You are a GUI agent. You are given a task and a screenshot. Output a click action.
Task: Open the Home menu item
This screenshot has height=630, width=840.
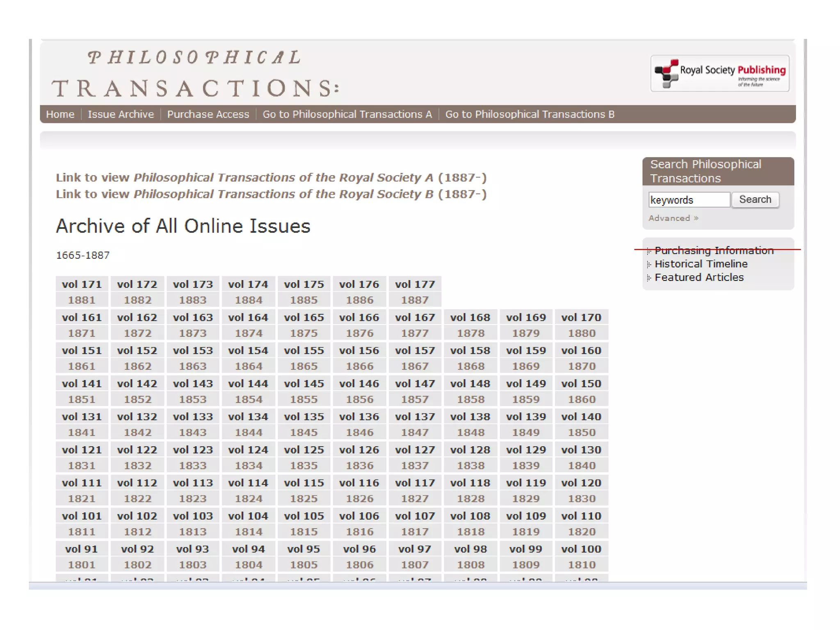pos(60,114)
